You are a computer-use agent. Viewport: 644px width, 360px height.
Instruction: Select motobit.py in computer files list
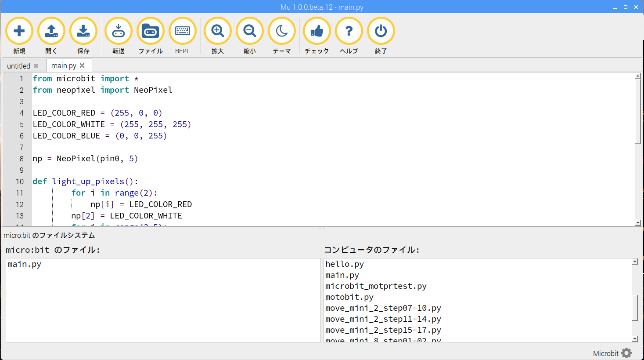tap(349, 297)
